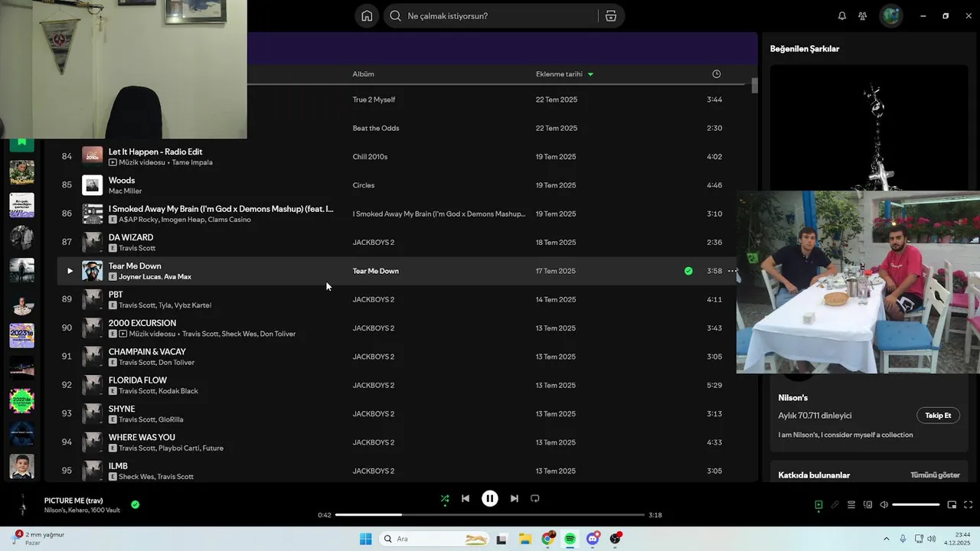
Task: Open the True 2 Myself album link
Action: coord(374,99)
